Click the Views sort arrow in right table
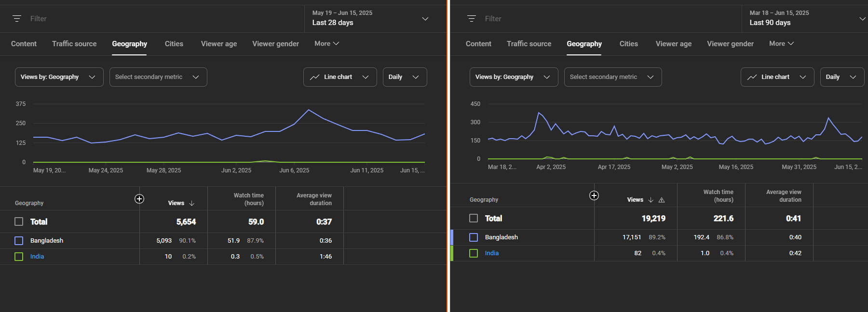Viewport: 868px width, 312px height. pyautogui.click(x=651, y=200)
